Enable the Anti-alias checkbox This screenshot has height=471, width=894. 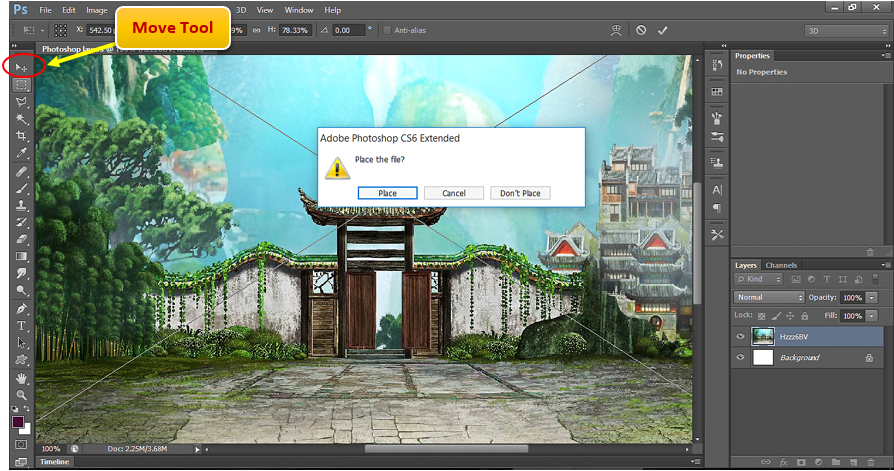(x=387, y=30)
